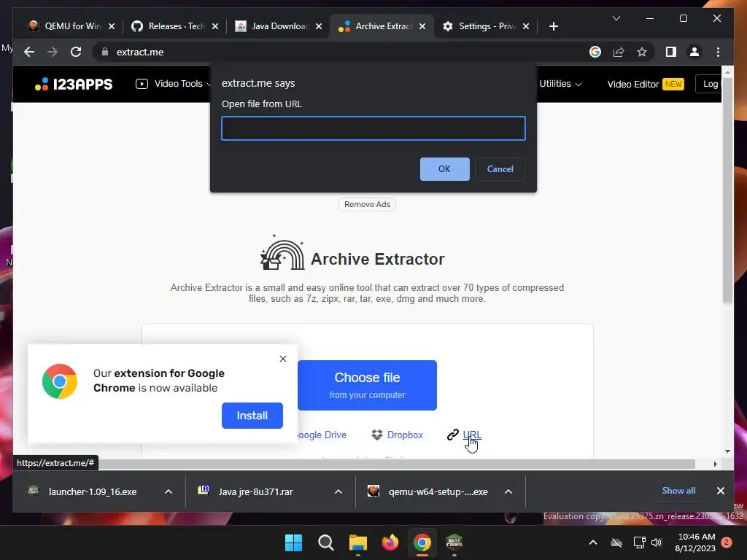Bookmark this page with the star
This screenshot has height=560, width=747.
[642, 52]
